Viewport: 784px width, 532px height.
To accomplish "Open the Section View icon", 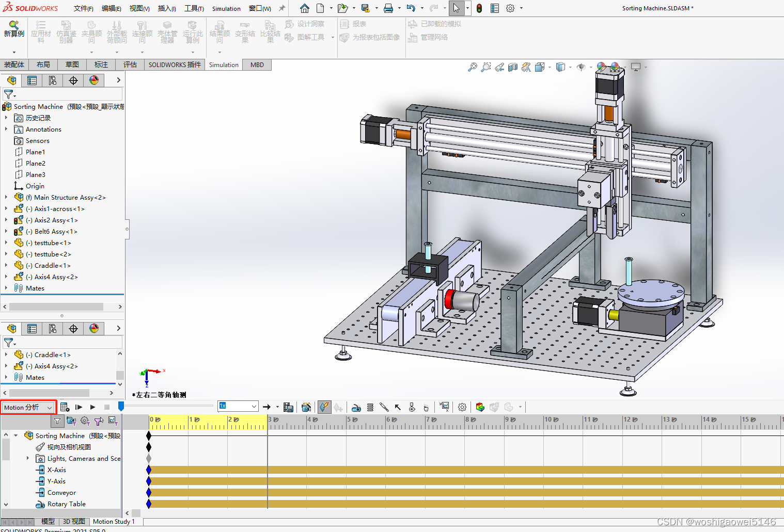I will tap(513, 67).
